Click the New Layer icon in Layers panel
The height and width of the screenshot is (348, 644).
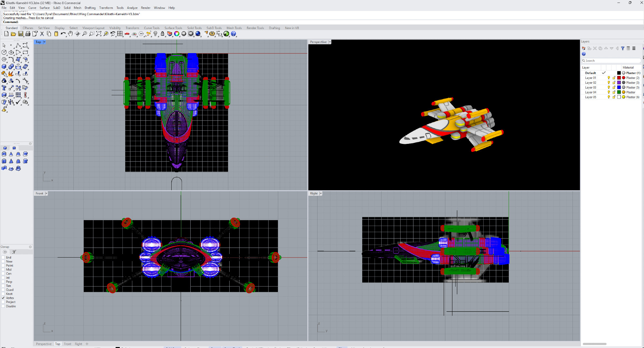(x=584, y=48)
